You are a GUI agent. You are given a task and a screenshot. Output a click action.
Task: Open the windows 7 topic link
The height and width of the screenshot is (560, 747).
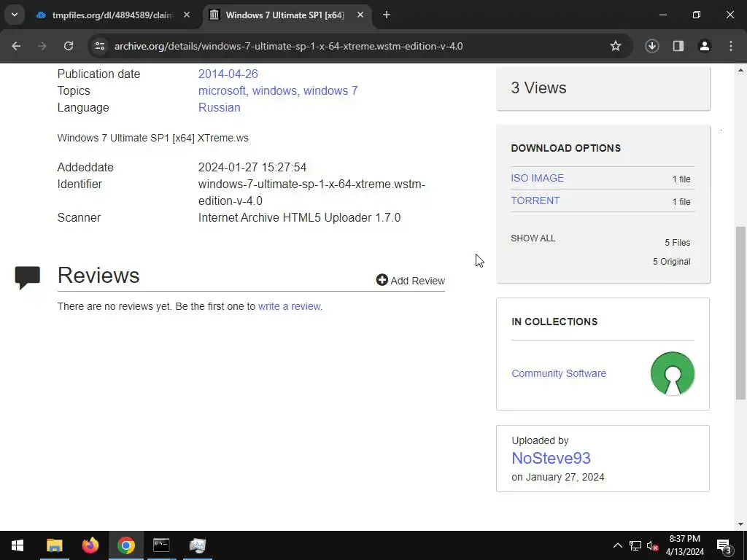330,90
